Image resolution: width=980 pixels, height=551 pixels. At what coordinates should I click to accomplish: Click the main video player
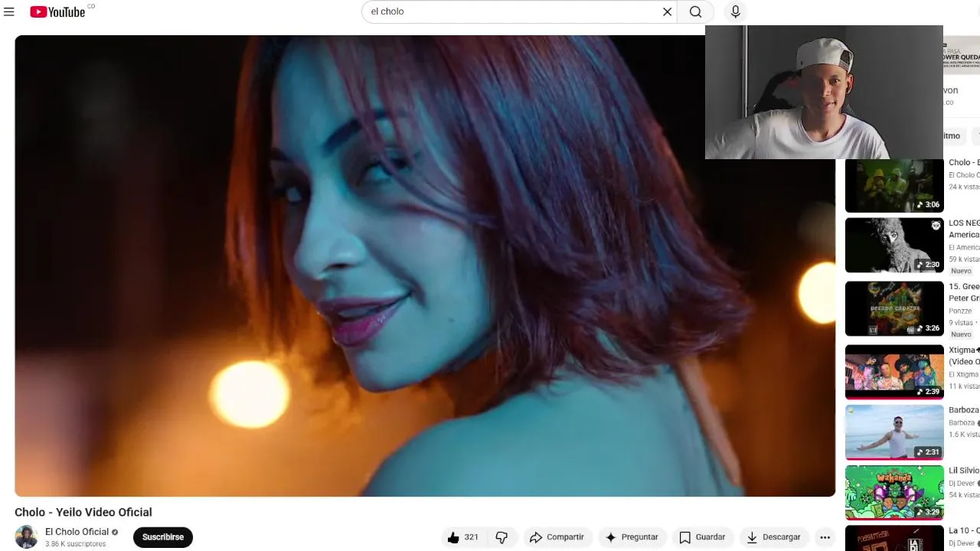pos(425,266)
